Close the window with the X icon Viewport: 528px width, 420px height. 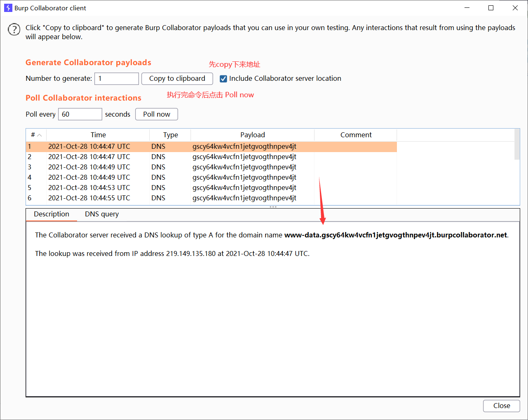(515, 8)
